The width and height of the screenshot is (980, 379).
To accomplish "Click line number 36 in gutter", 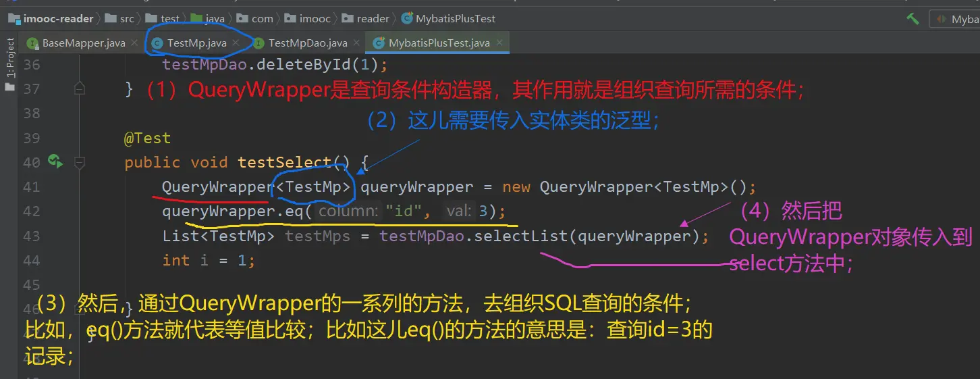I will click(32, 65).
